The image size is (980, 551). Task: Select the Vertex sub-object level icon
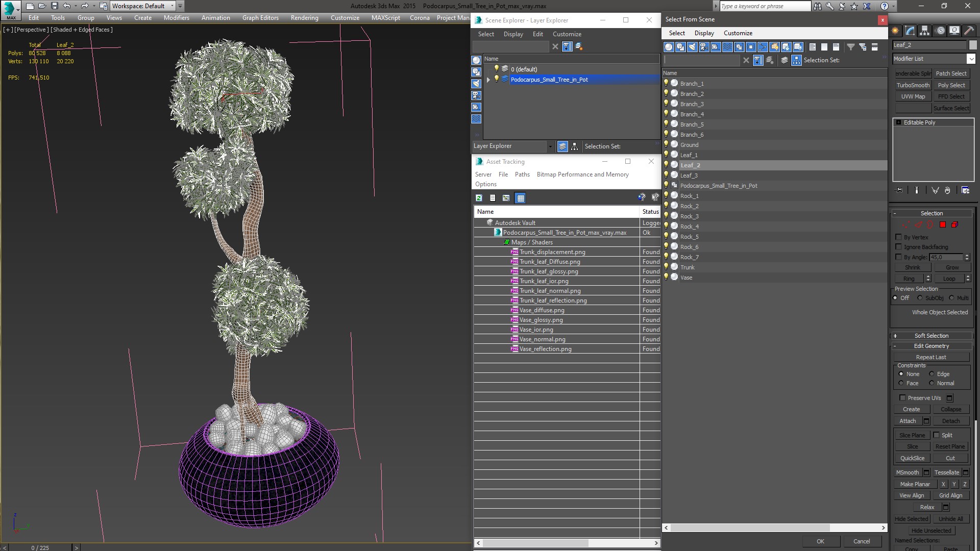pyautogui.click(x=905, y=225)
